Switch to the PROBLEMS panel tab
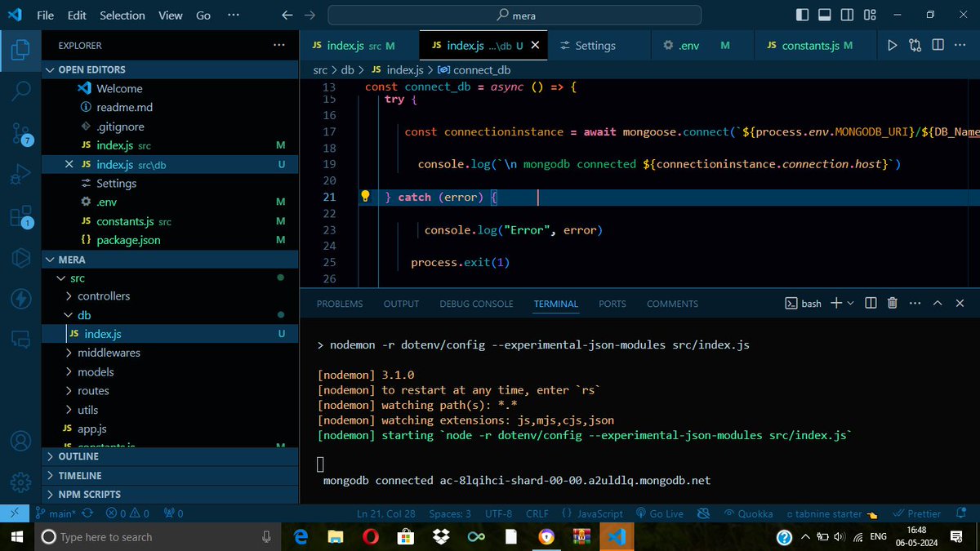This screenshot has width=980, height=551. (x=340, y=304)
